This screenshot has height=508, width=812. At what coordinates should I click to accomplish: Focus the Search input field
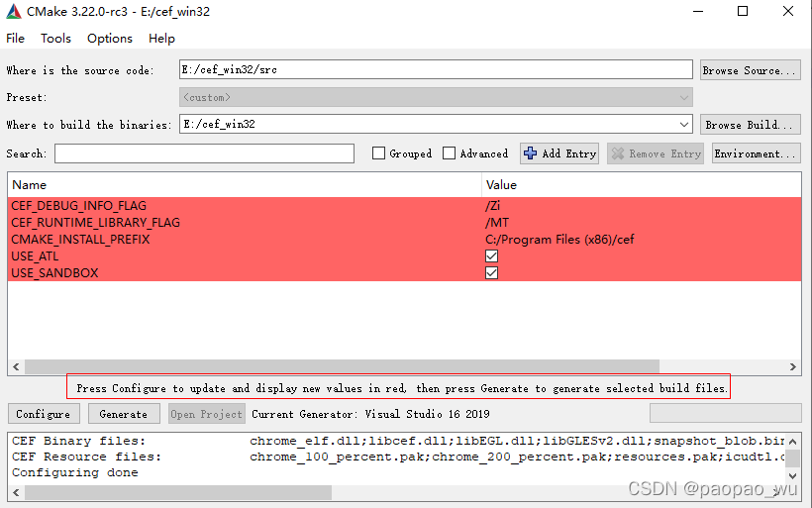(205, 153)
